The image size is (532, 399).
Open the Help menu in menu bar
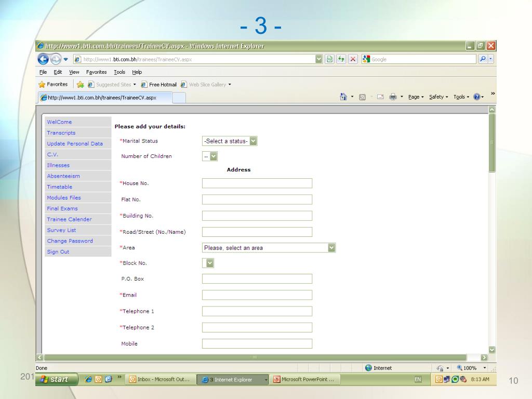click(x=137, y=72)
